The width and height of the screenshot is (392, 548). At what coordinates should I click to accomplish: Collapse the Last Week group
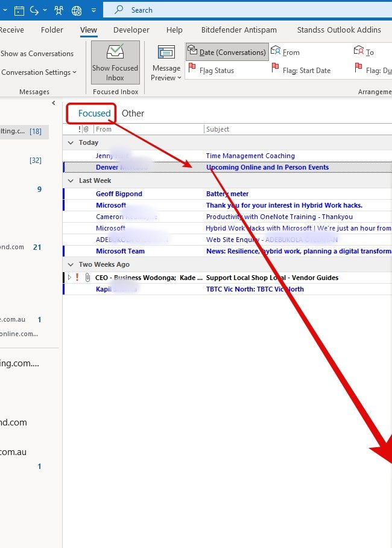click(x=71, y=180)
